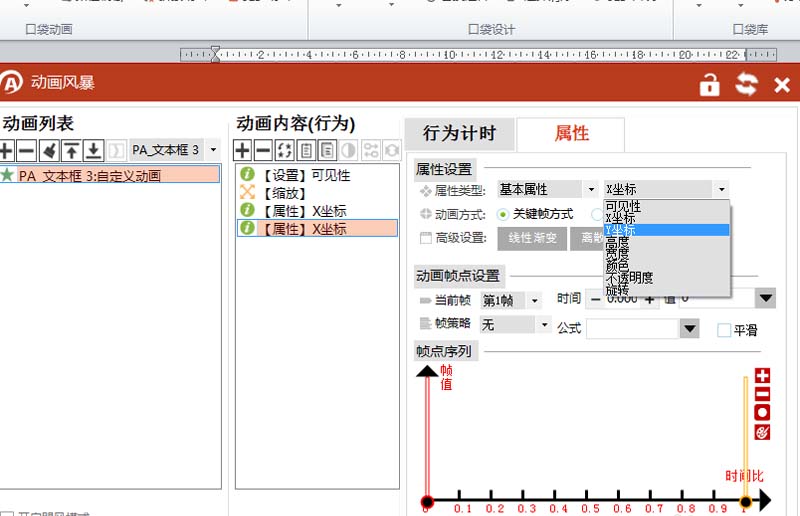
Task: Remove animation with minus icon in 动画列表
Action: pos(27,151)
